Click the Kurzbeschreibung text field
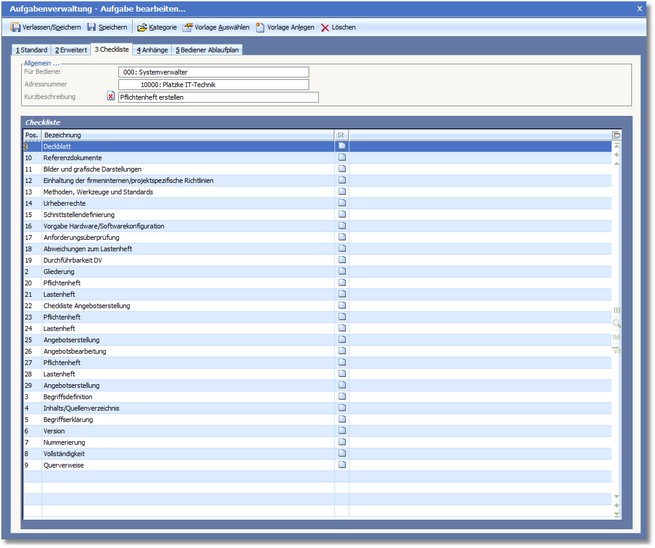Screen dimensions: 655x548 pyautogui.click(x=217, y=98)
